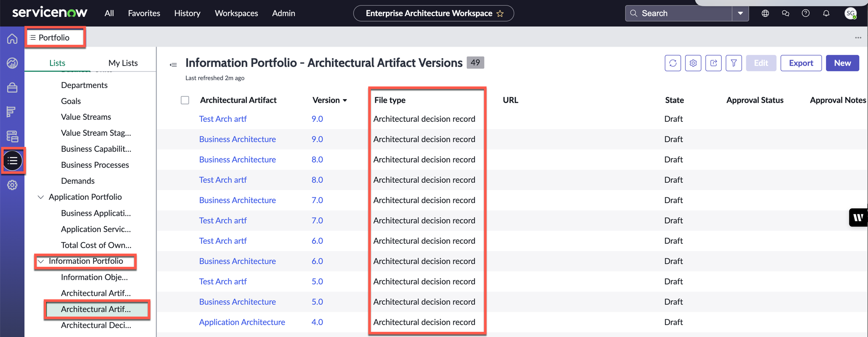868x337 pixels.
Task: Click the Approval Status column header
Action: point(755,100)
